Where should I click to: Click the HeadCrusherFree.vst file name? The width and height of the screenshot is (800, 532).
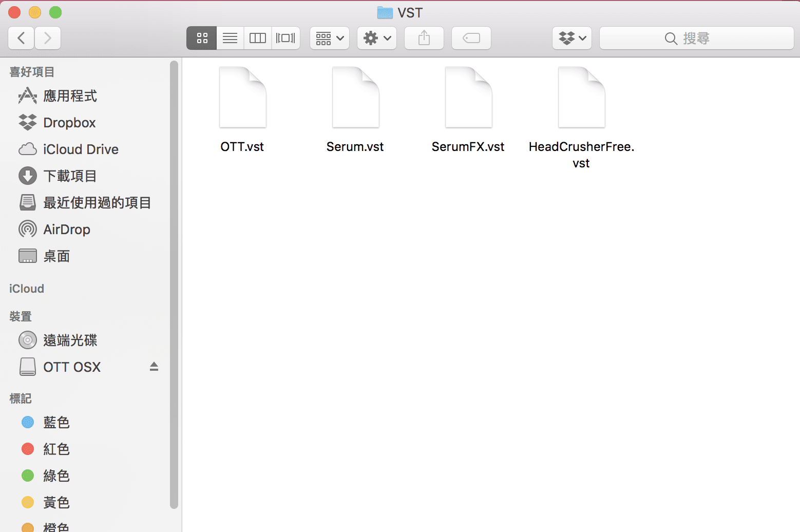[x=581, y=155]
